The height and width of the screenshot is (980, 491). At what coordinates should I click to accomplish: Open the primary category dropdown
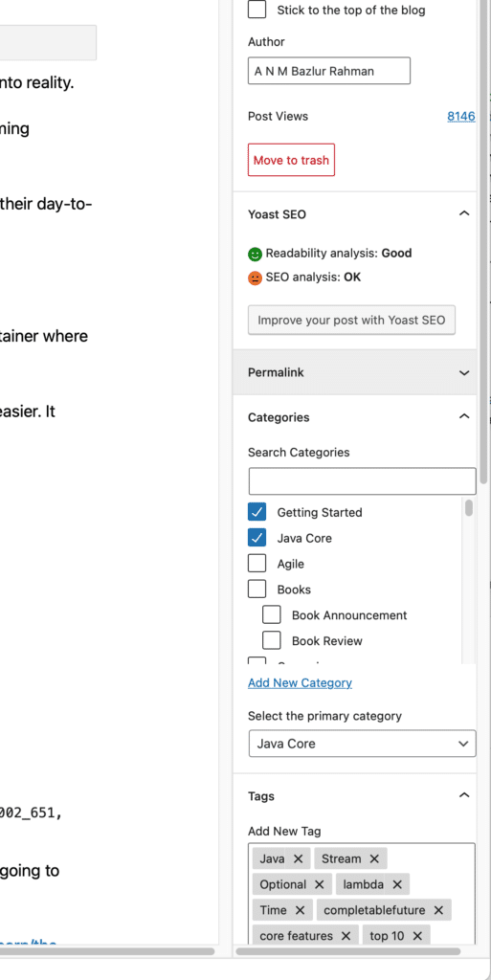coord(363,743)
